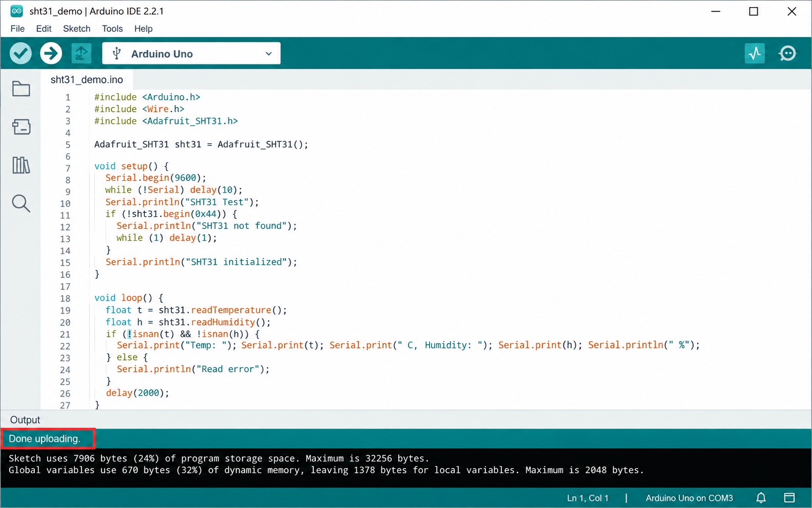Click the "Read error" println line
812x508 pixels.
(x=193, y=369)
